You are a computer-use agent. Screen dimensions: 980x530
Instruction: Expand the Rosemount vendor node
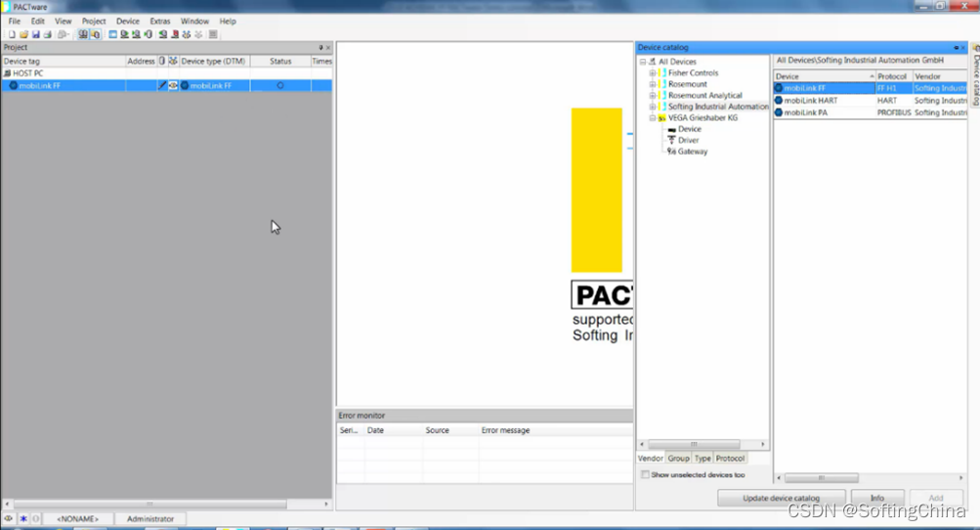click(653, 84)
